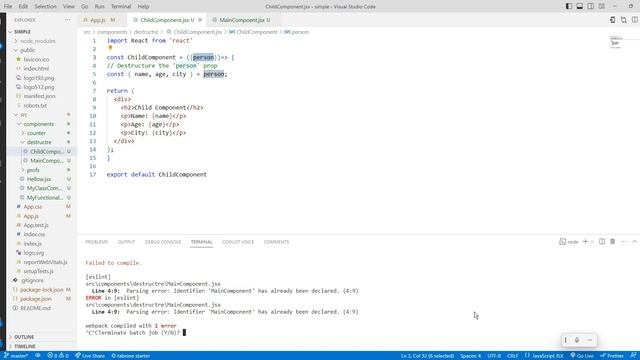
Task: Open terminal panel more actions ellipsis
Action: pos(624,242)
